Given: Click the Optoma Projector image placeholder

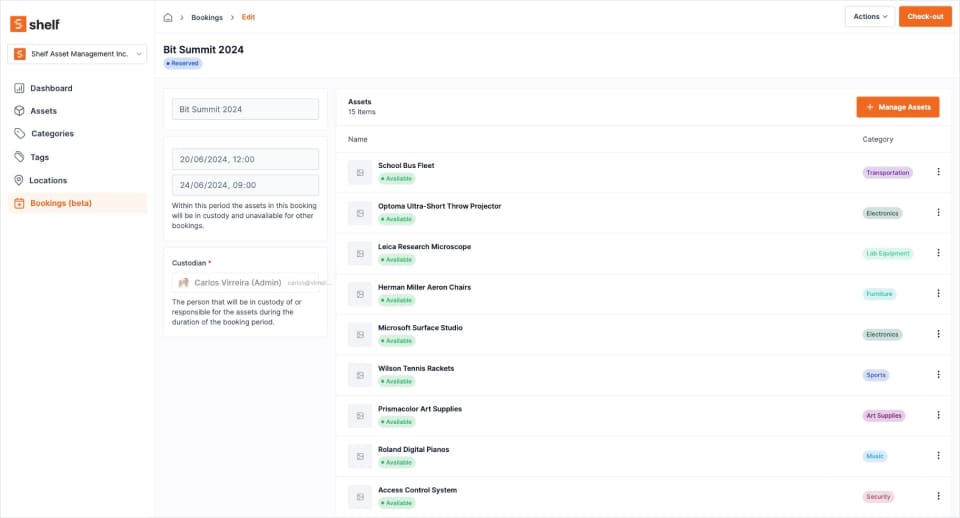Looking at the screenshot, I should (x=360, y=213).
